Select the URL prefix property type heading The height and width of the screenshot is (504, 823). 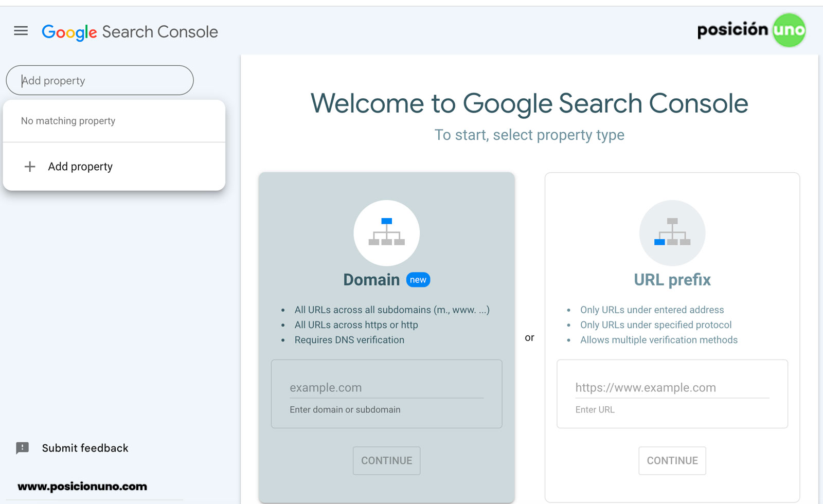coord(672,280)
